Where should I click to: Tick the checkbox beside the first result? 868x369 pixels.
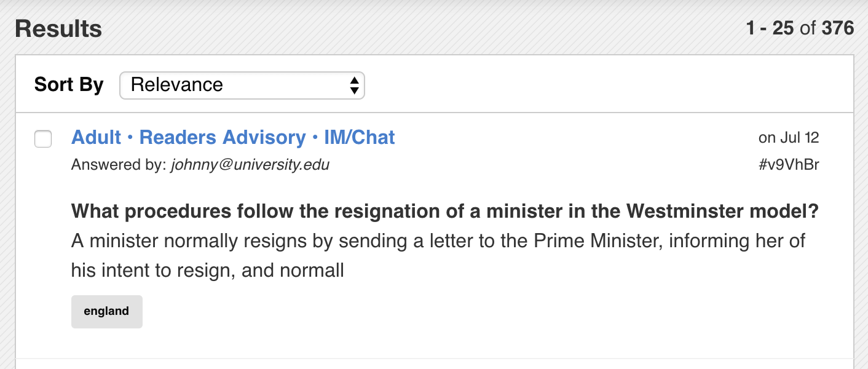(x=43, y=139)
